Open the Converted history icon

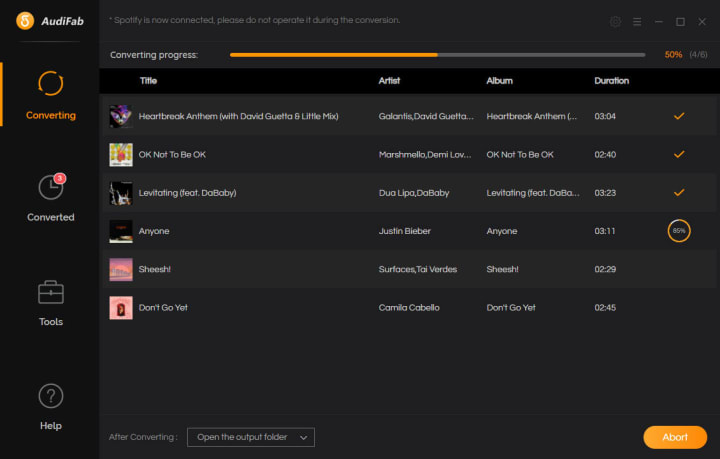click(51, 188)
